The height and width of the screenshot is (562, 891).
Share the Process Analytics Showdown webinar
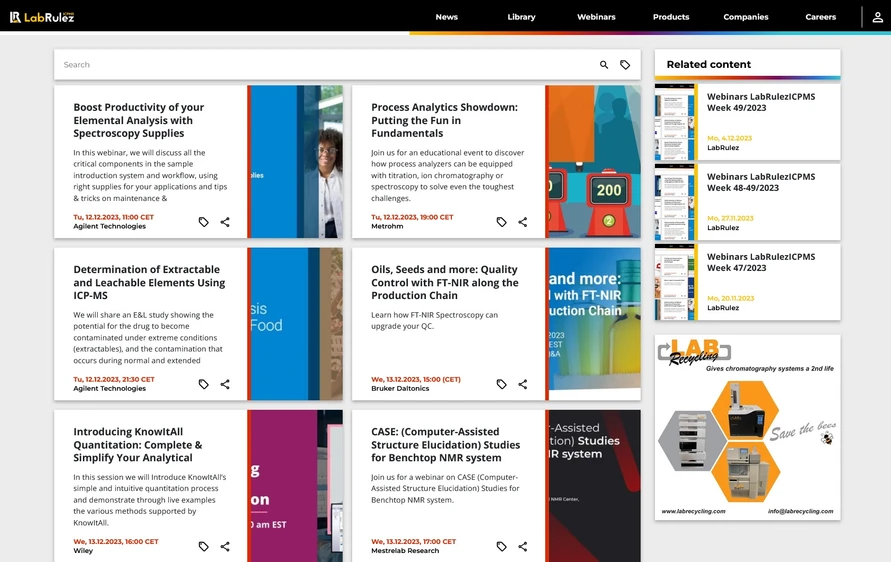pyautogui.click(x=523, y=222)
